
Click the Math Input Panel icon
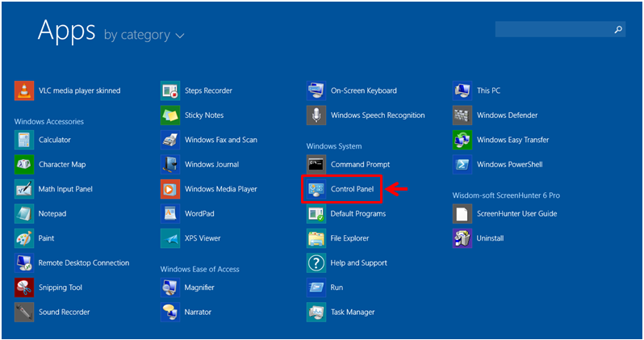pos(24,189)
